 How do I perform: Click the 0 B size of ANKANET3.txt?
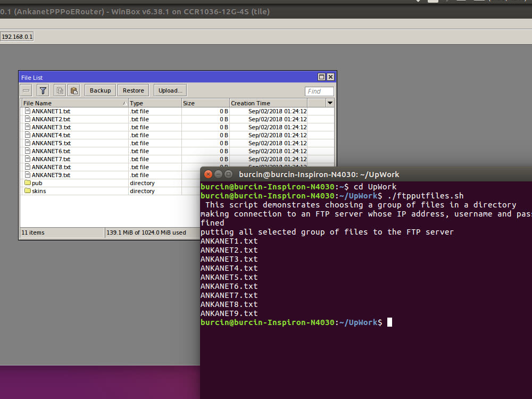224,127
